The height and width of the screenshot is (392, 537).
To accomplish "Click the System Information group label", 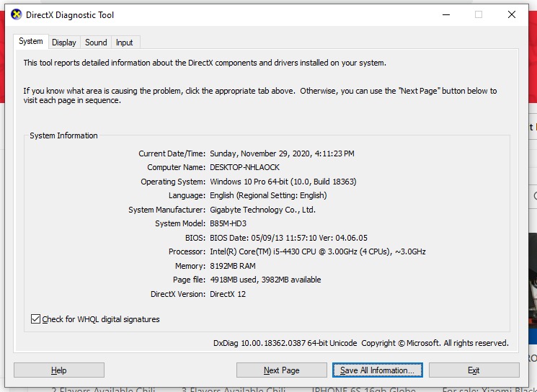I will pos(63,135).
